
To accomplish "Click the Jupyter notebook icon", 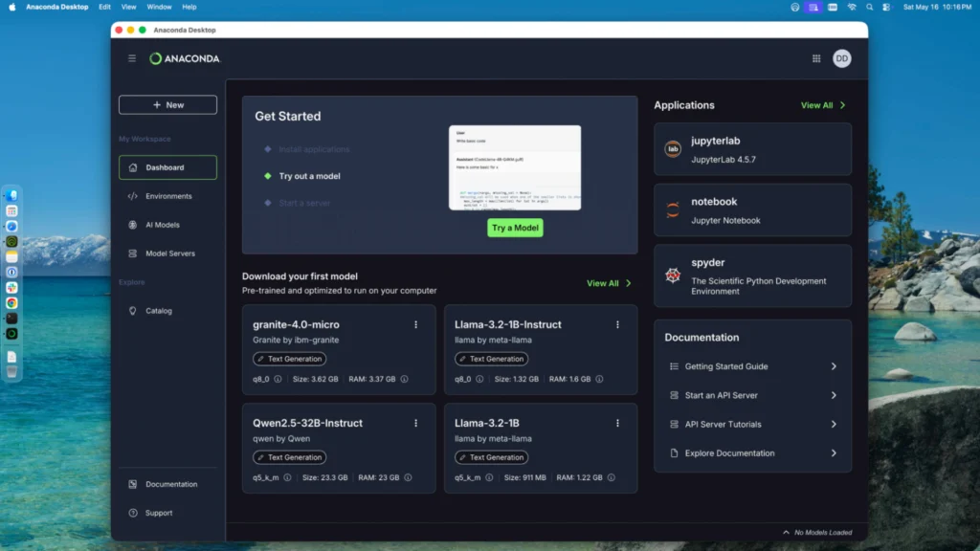I will (673, 209).
